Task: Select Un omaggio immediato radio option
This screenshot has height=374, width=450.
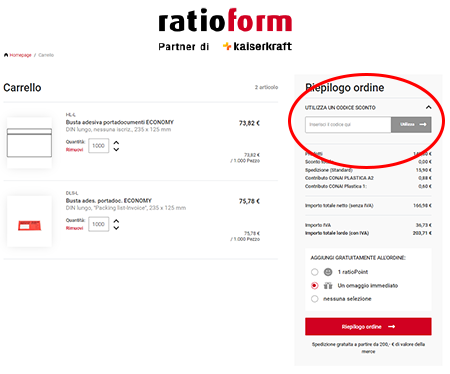Action: 314,286
